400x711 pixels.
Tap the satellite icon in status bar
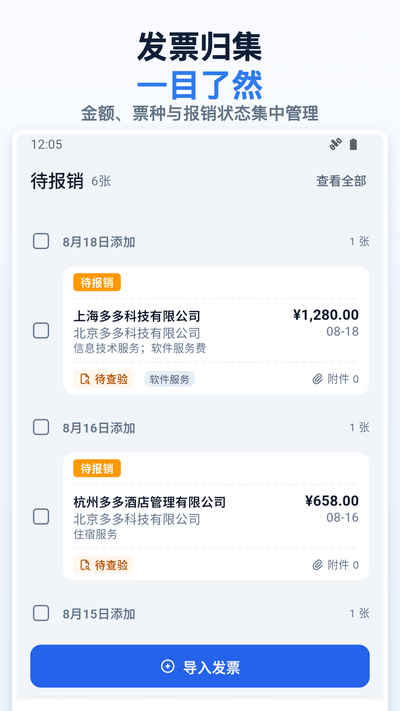point(335,145)
